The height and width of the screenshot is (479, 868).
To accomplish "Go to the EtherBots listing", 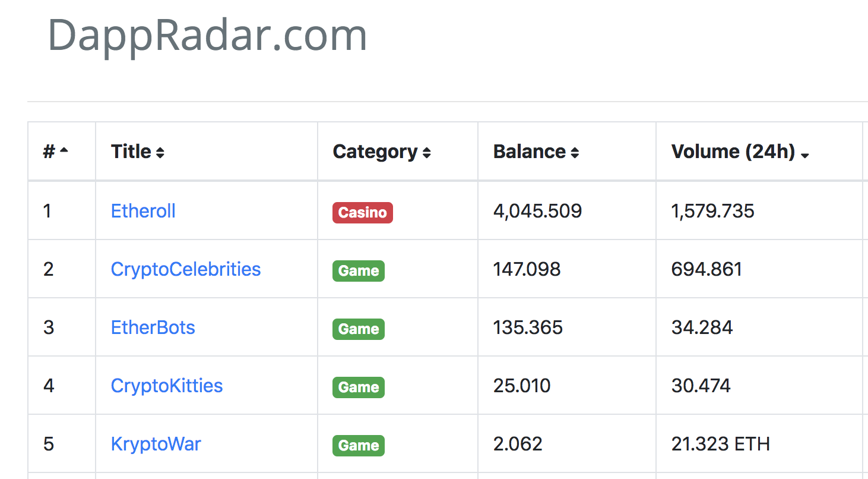I will pyautogui.click(x=153, y=327).
